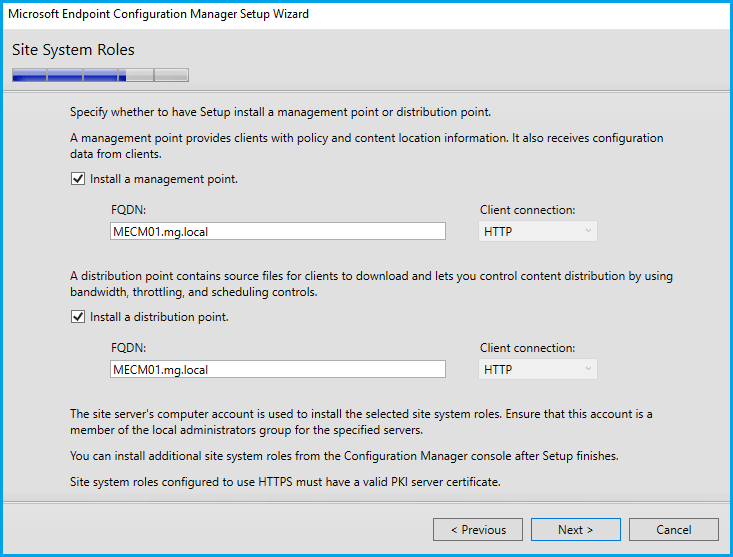Viewport: 733px width, 557px height.
Task: Click the distribution point FQDN text field
Action: pyautogui.click(x=277, y=369)
